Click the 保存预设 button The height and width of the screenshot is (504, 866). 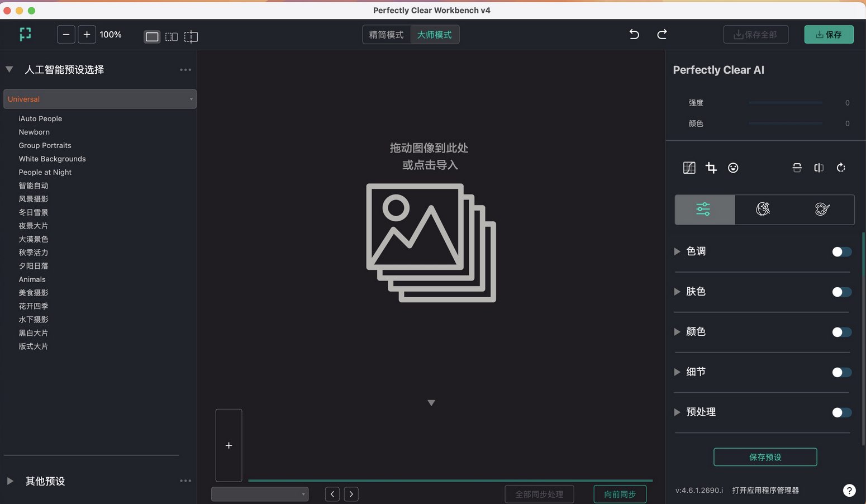pyautogui.click(x=765, y=457)
